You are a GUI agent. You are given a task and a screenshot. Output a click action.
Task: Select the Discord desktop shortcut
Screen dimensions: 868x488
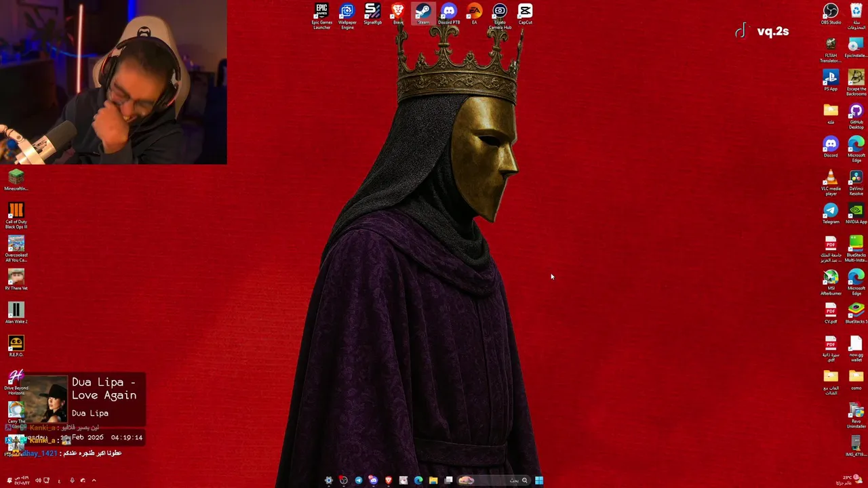point(831,147)
